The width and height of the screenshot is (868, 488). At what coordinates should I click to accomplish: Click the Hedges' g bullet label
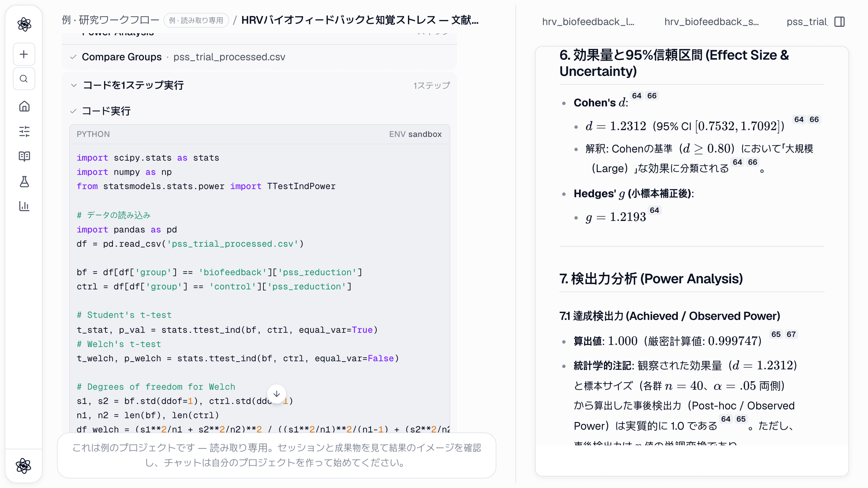click(x=634, y=194)
